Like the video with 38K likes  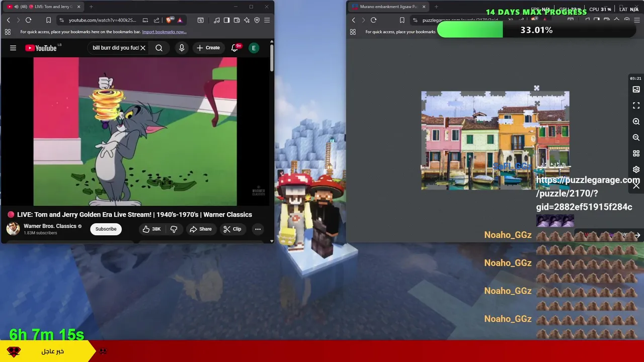152,229
